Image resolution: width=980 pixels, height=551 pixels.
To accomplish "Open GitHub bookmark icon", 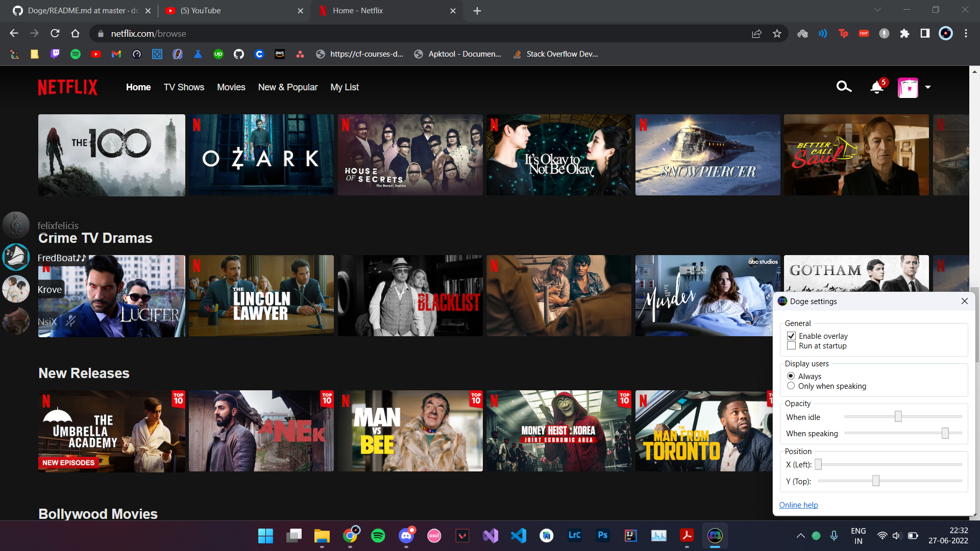I will [238, 54].
